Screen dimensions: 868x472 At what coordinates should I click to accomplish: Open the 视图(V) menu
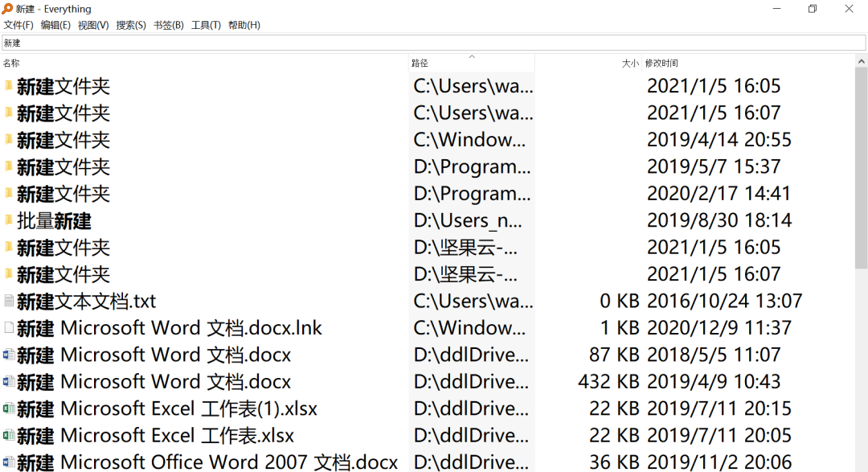click(x=93, y=25)
